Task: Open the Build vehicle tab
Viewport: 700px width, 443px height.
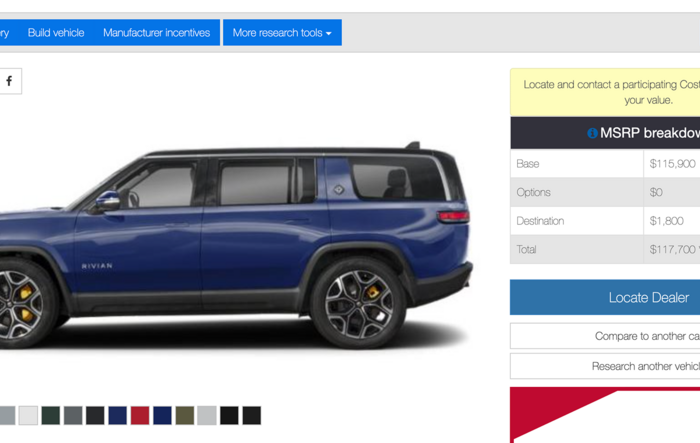Action: pos(56,33)
